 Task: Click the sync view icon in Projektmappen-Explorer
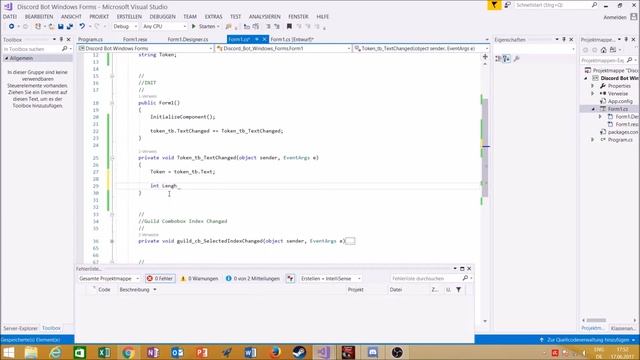tap(613, 50)
